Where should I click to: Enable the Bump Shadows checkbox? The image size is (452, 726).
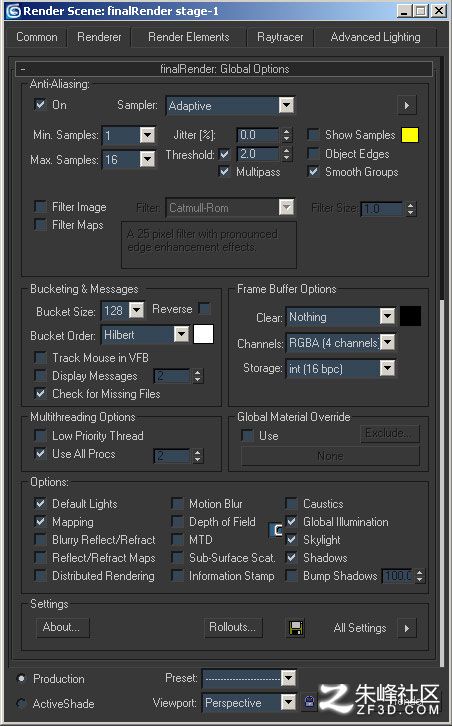291,576
